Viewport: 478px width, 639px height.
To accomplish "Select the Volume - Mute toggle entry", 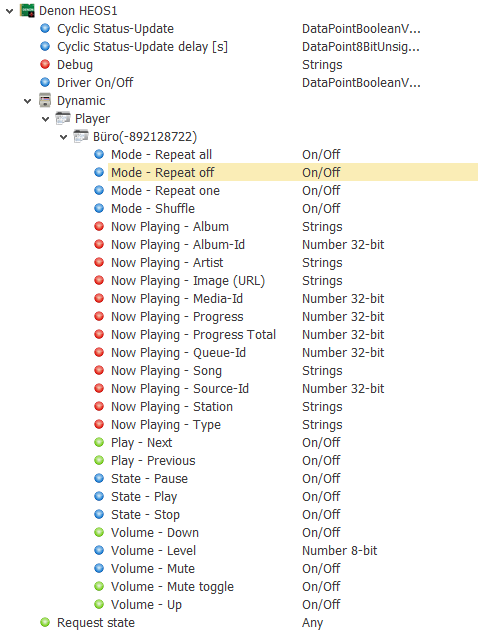I will click(x=172, y=586).
